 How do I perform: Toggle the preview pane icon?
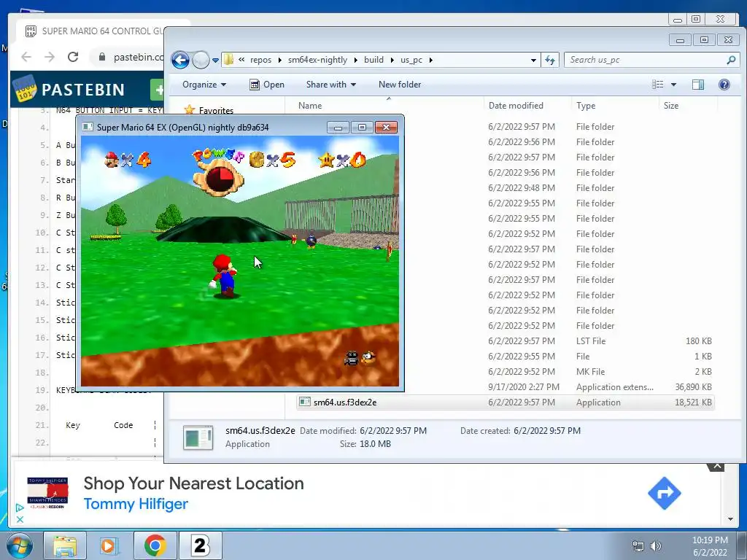click(698, 85)
